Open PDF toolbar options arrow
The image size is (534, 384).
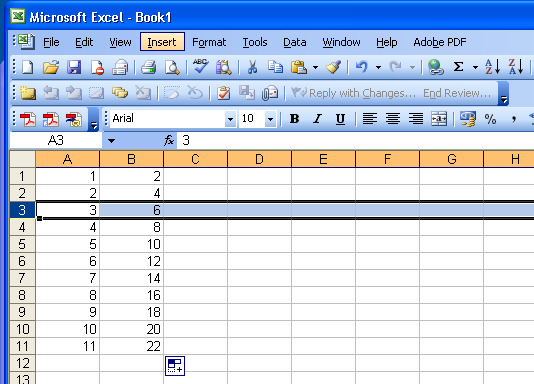(x=94, y=119)
